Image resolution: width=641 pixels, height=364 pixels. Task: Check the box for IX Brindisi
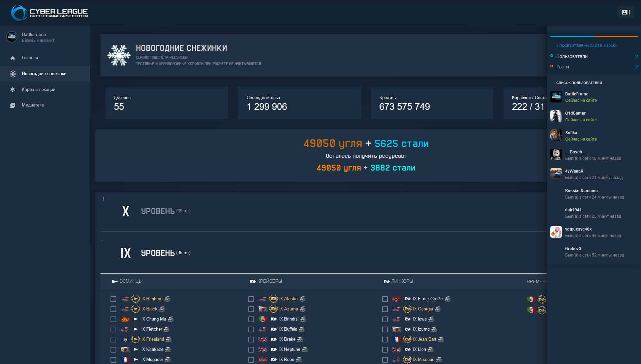(x=251, y=320)
